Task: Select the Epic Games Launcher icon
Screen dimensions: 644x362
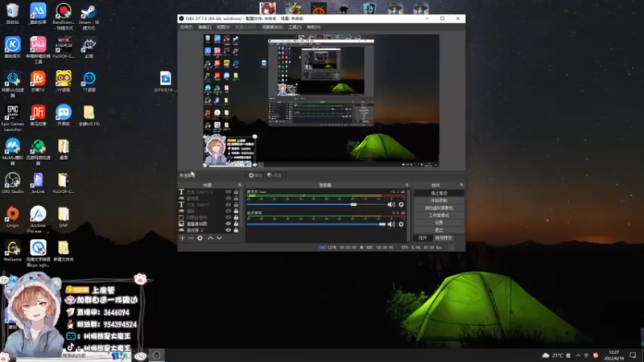Action: coord(12,118)
